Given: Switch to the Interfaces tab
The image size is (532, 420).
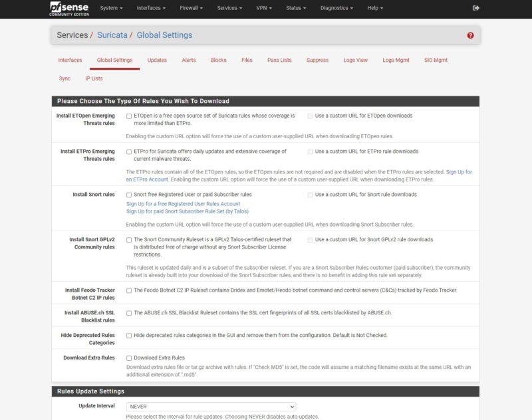Looking at the screenshot, I should pyautogui.click(x=70, y=60).
